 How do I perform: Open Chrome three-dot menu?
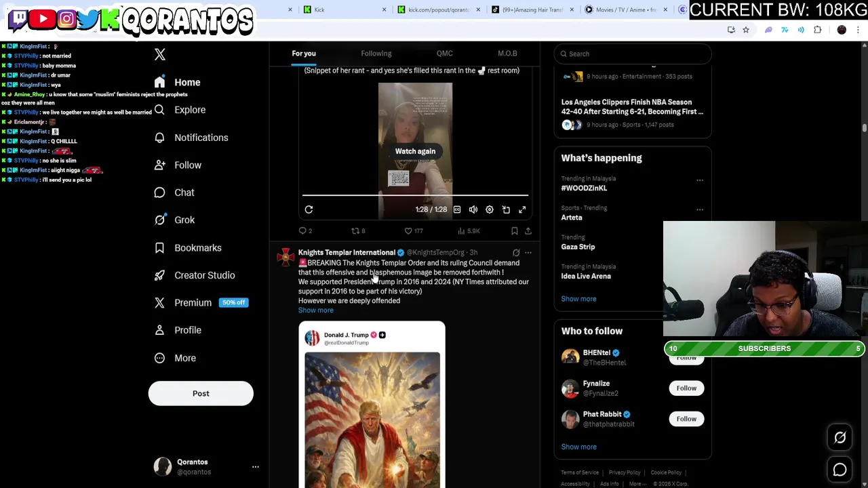(x=858, y=30)
